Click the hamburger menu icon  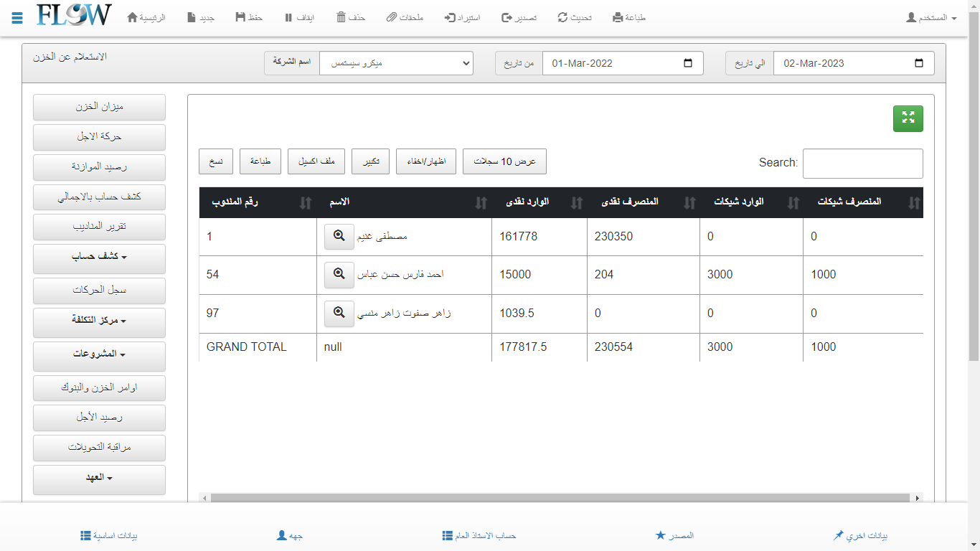tap(17, 17)
